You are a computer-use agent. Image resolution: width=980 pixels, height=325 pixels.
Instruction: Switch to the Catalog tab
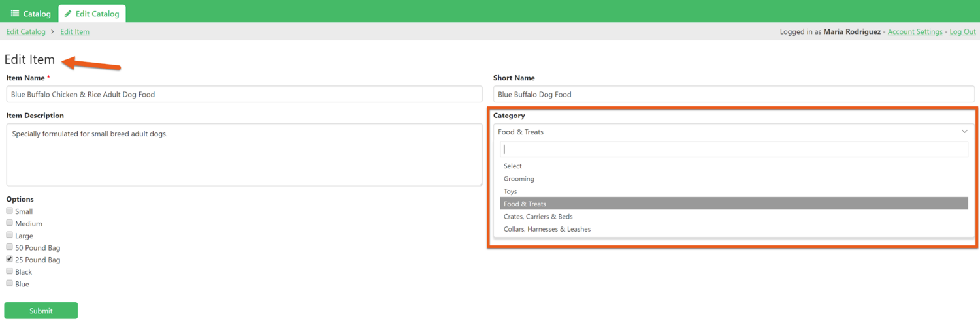pos(31,14)
